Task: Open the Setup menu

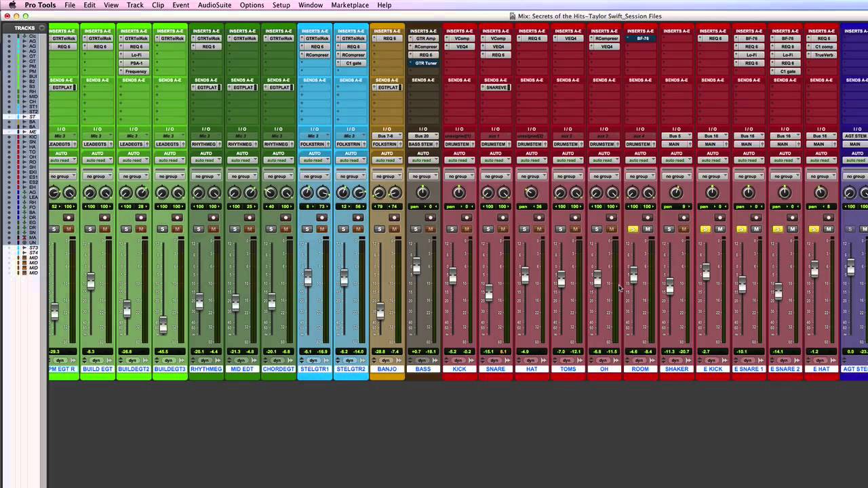Action: (x=281, y=5)
